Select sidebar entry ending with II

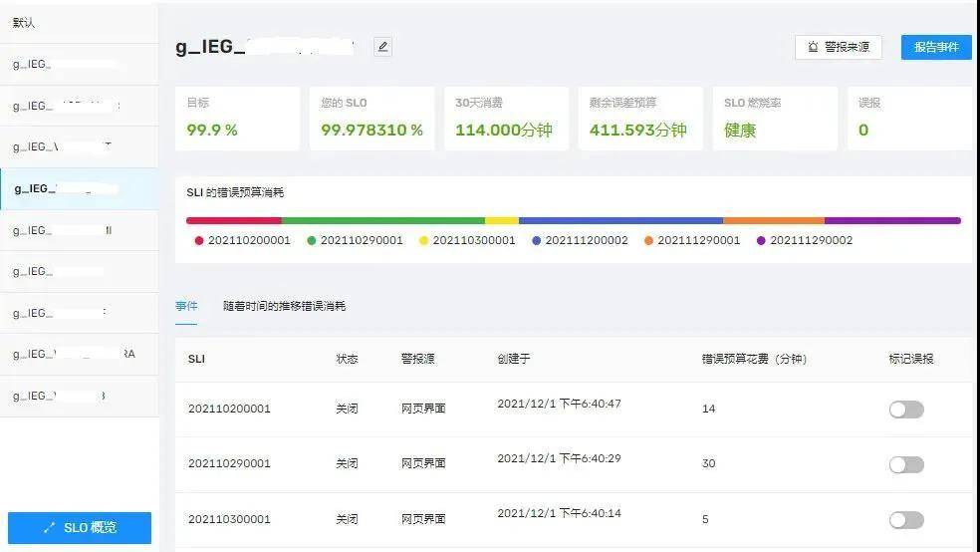(79, 231)
